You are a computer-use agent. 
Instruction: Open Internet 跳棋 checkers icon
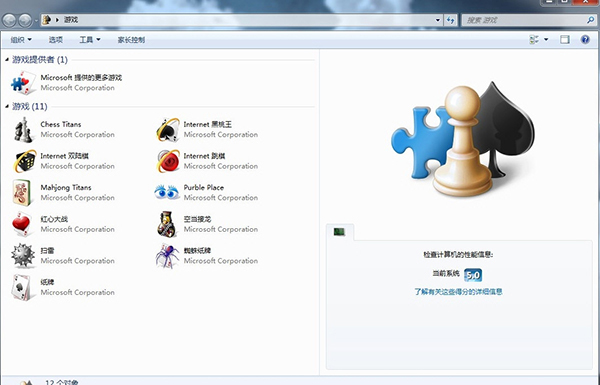click(168, 161)
